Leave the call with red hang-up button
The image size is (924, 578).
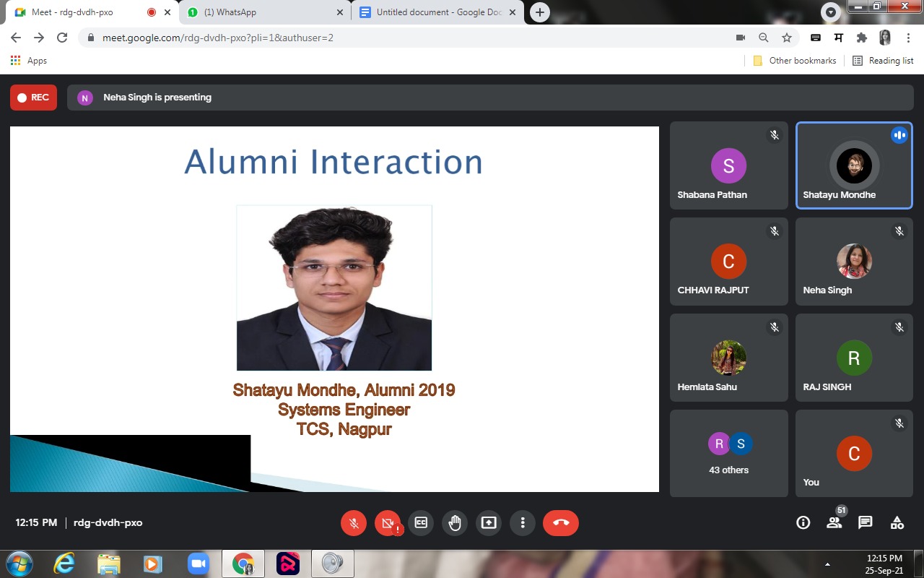[561, 523]
